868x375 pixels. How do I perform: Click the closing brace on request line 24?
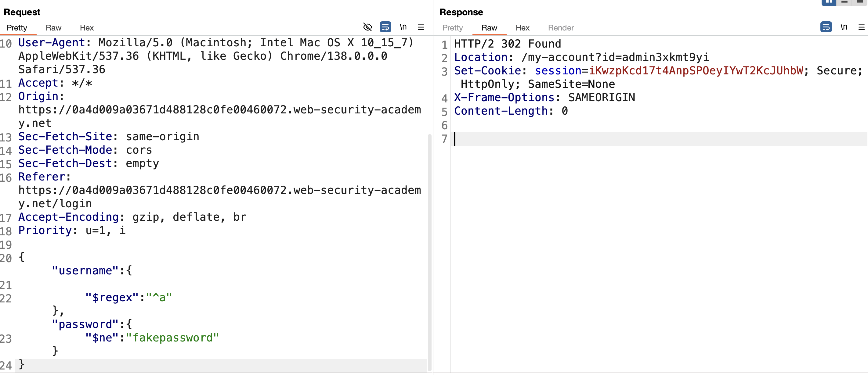(22, 365)
